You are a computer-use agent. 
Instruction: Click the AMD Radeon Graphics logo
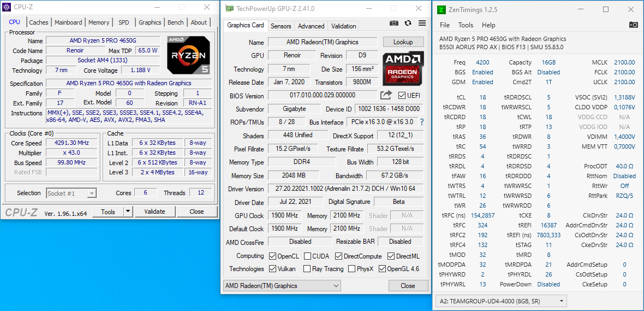click(403, 68)
